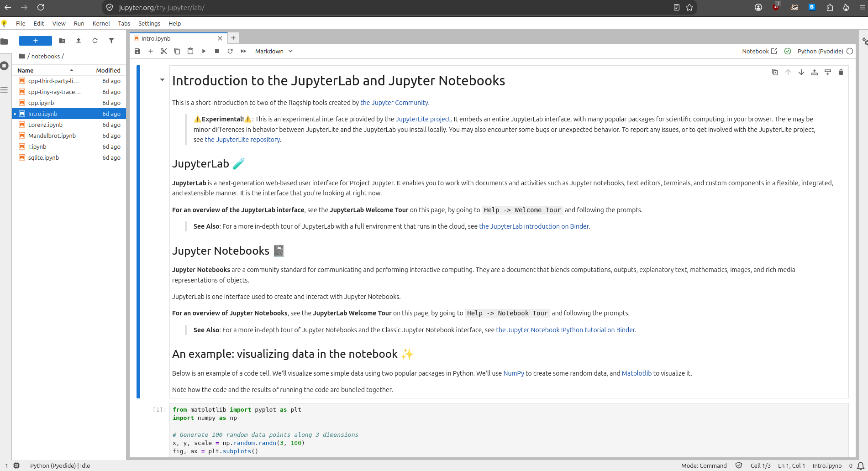Viewport: 868px width, 471px height.
Task: Bookmark this page with the star icon
Action: (x=689, y=7)
